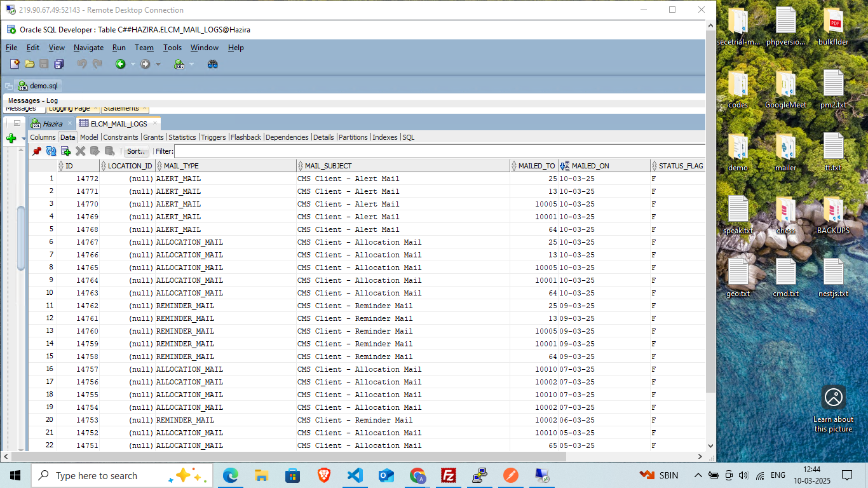Click the Sort.. button
The width and height of the screenshot is (868, 488).
coord(137,151)
